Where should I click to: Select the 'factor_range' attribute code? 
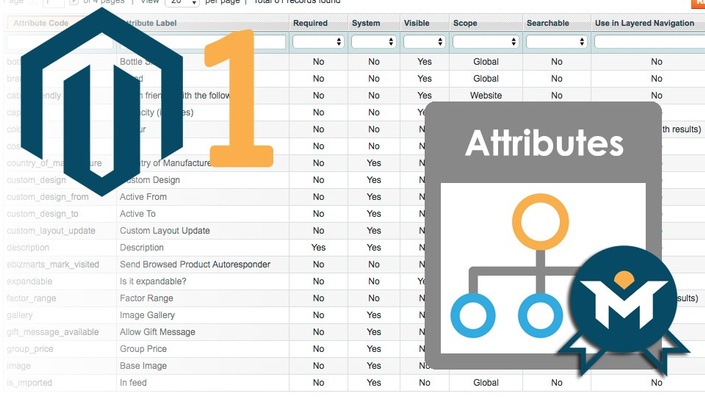31,298
